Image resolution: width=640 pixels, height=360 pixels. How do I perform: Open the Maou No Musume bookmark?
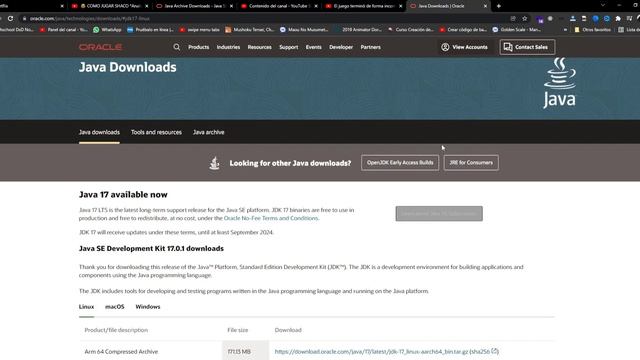[x=304, y=29]
